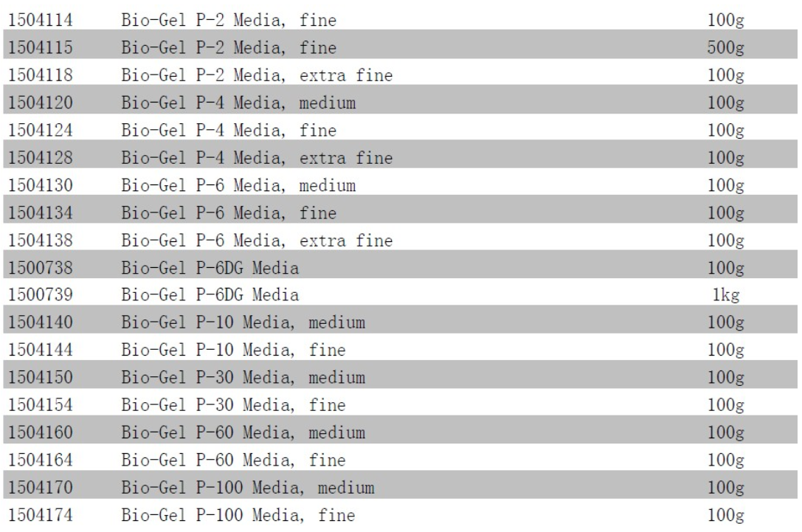The width and height of the screenshot is (802, 532).
Task: Click Bio-Gel P-10 Media, medium
Action: click(243, 322)
